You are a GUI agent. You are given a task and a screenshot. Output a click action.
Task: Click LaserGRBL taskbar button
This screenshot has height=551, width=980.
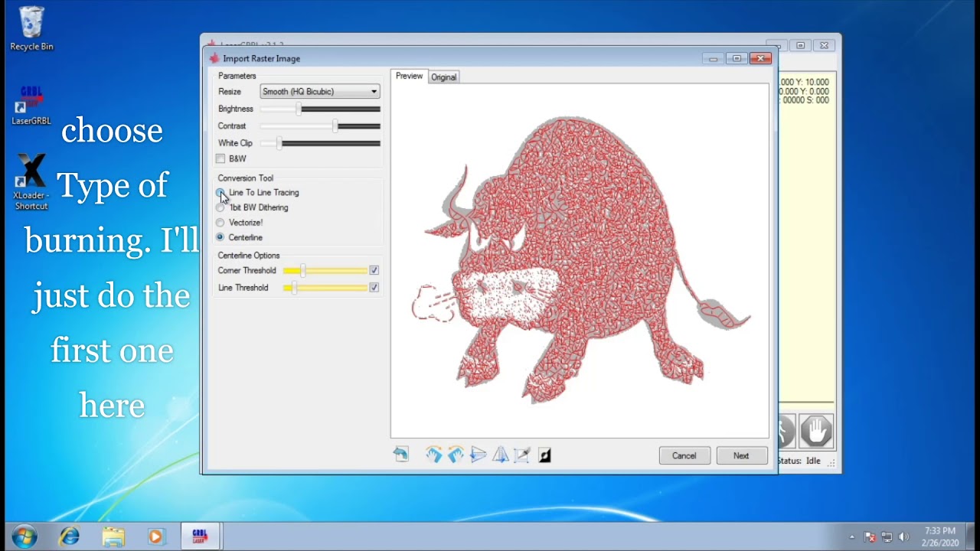[200, 536]
